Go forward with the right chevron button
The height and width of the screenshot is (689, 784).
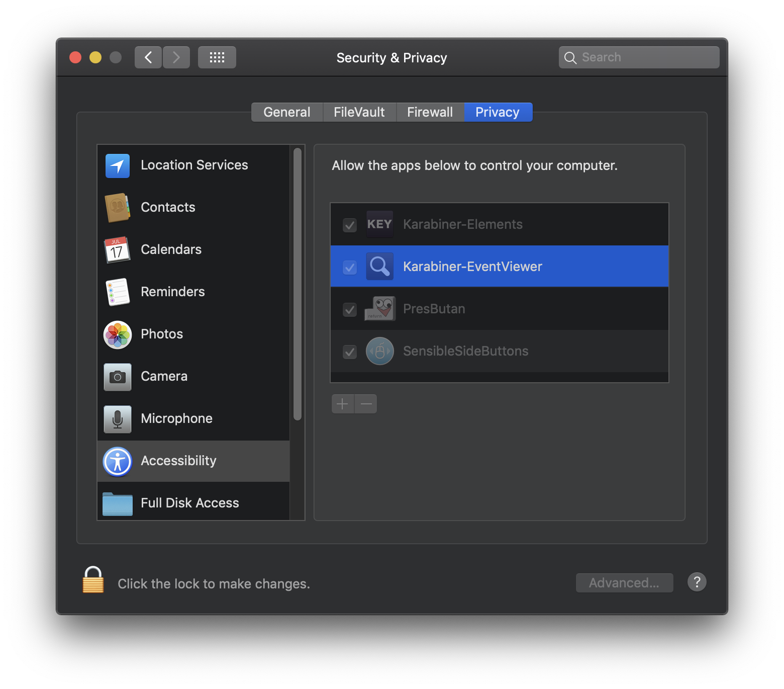[x=176, y=57]
